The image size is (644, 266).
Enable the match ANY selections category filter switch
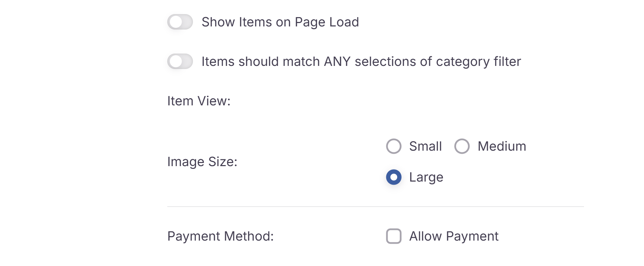[x=180, y=61]
